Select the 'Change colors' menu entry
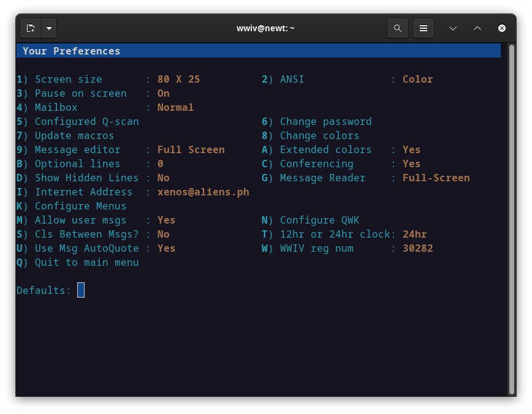 pyautogui.click(x=319, y=135)
